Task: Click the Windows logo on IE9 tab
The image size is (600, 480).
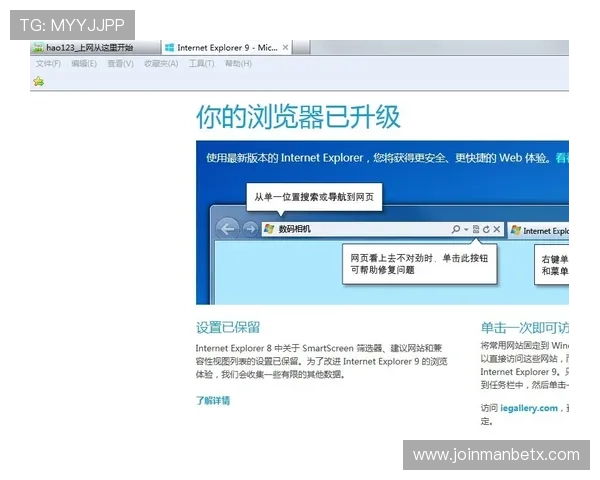Action: [170, 47]
